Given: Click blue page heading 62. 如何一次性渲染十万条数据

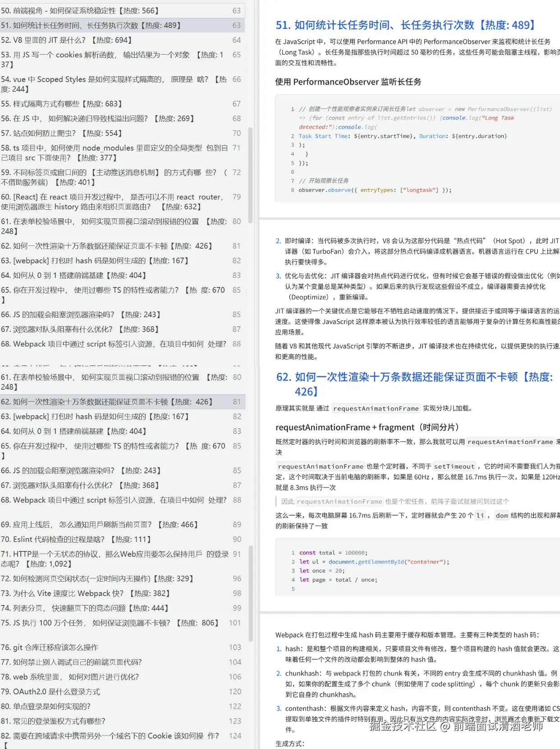Looking at the screenshot, I should coord(415,384).
